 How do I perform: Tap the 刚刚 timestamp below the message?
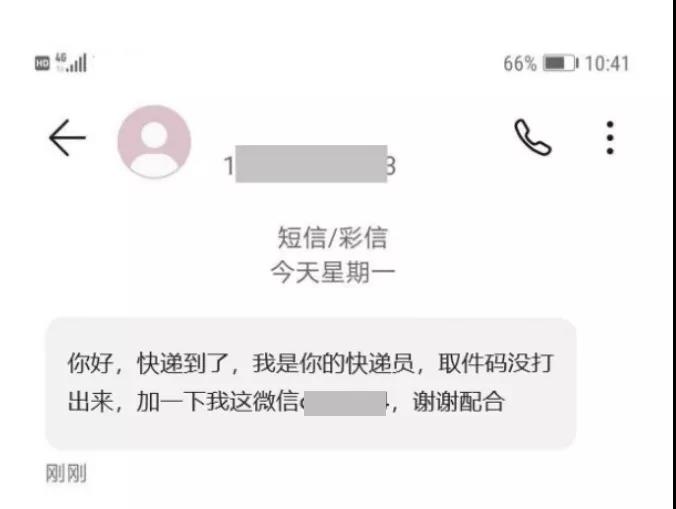[x=66, y=473]
